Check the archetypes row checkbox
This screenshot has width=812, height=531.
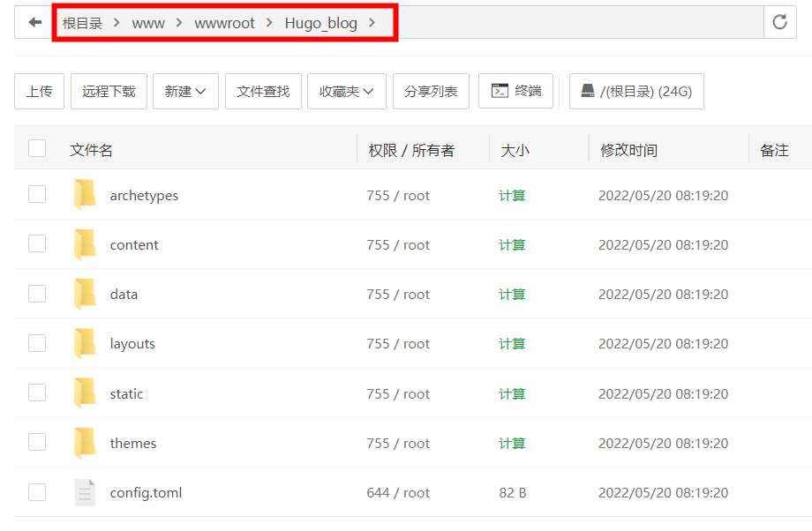click(x=37, y=195)
